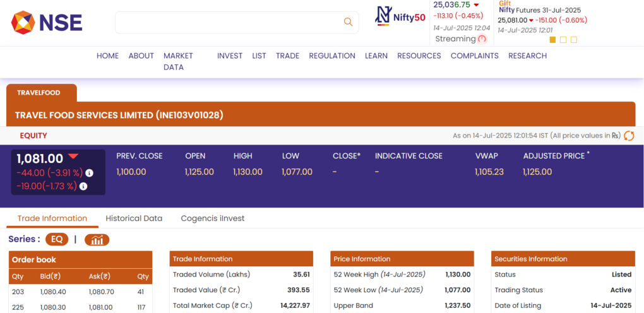
Task: Click the search magnifier icon
Action: click(x=349, y=22)
